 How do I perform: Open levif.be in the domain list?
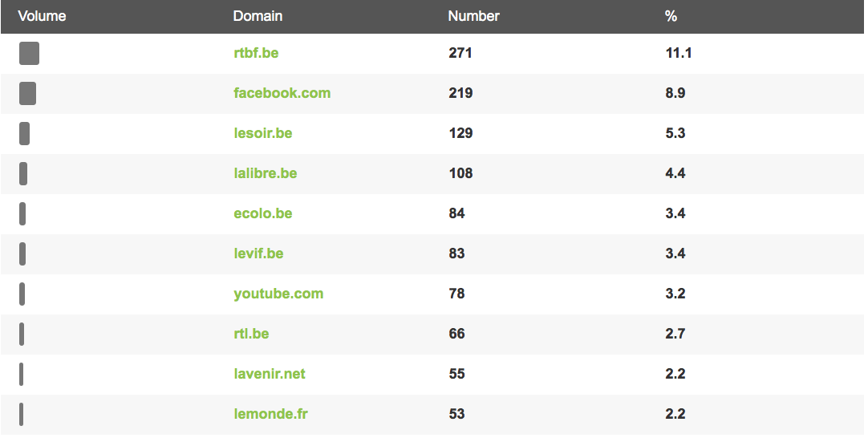click(x=258, y=253)
